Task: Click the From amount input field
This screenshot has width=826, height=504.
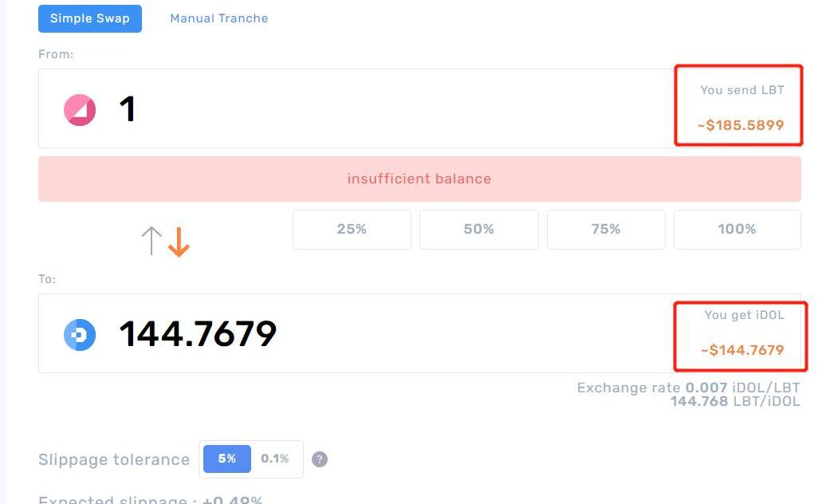Action: 383,109
